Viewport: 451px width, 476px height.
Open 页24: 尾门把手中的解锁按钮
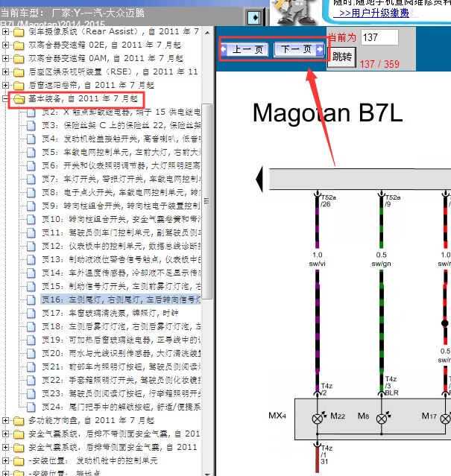click(121, 407)
